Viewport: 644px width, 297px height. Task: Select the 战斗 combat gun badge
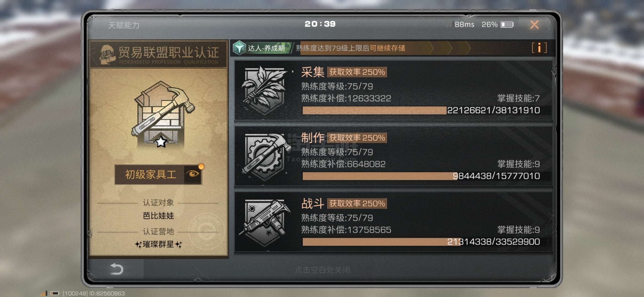(x=265, y=222)
